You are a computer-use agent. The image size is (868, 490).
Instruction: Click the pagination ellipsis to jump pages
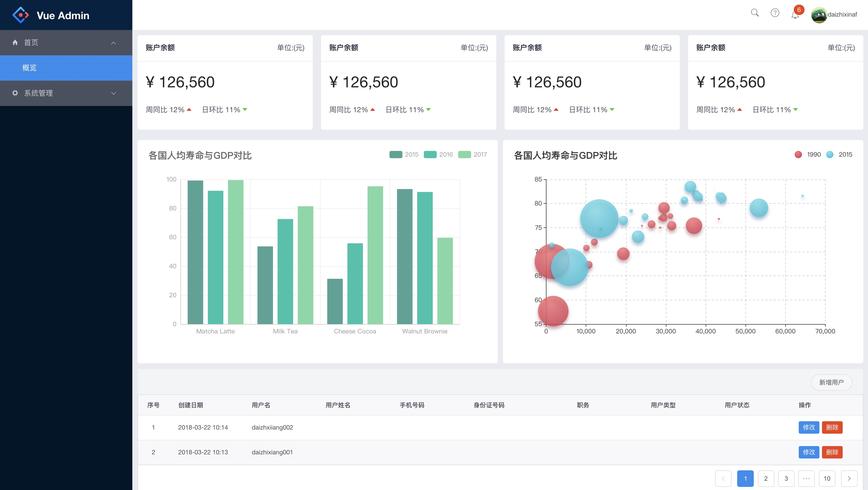[x=806, y=479]
